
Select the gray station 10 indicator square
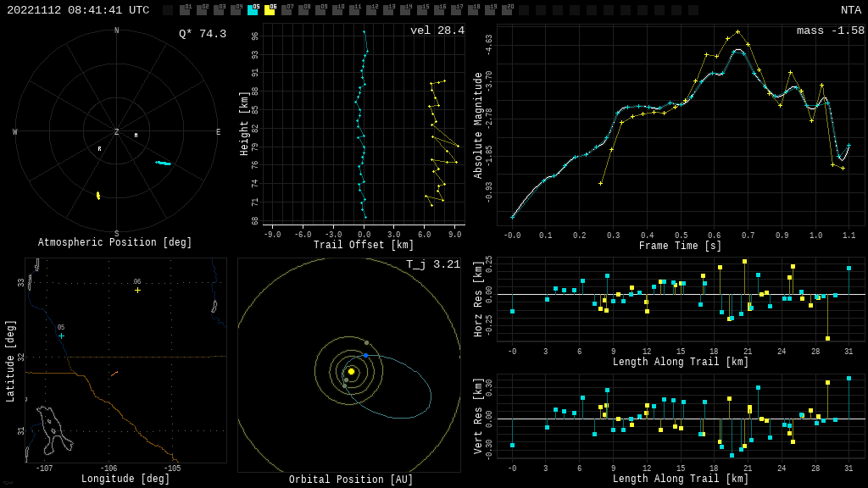[337, 10]
